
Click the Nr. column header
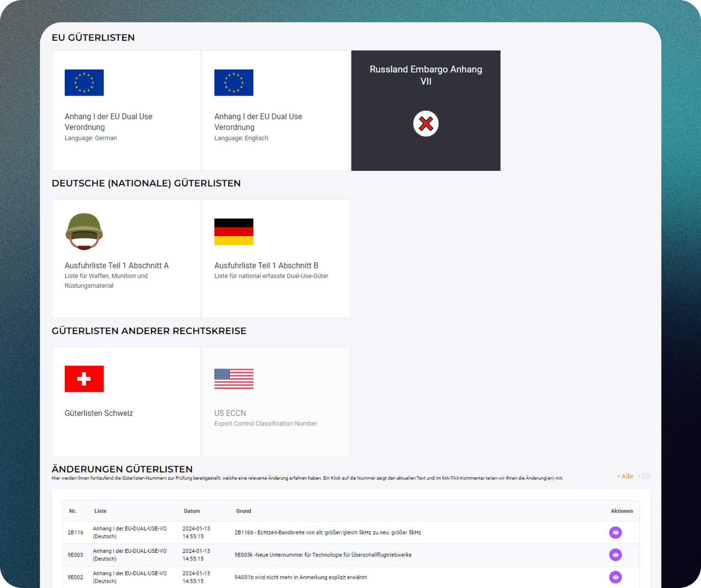click(73, 511)
